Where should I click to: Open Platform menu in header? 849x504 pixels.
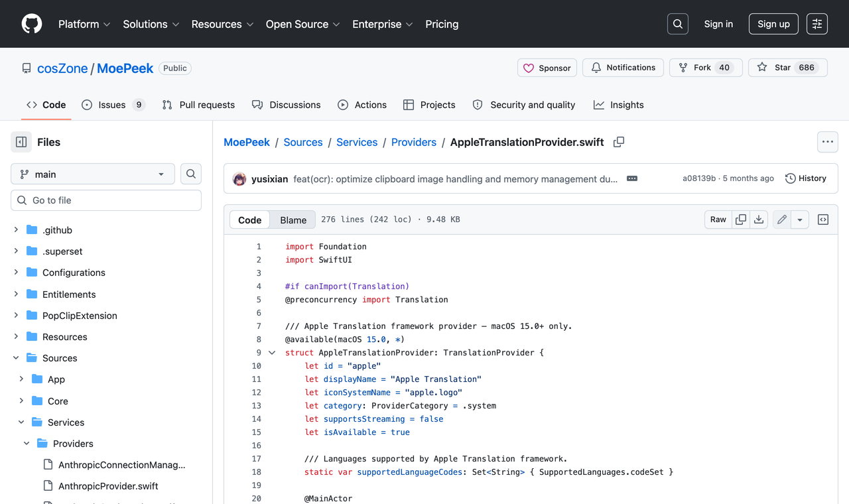pyautogui.click(x=84, y=24)
